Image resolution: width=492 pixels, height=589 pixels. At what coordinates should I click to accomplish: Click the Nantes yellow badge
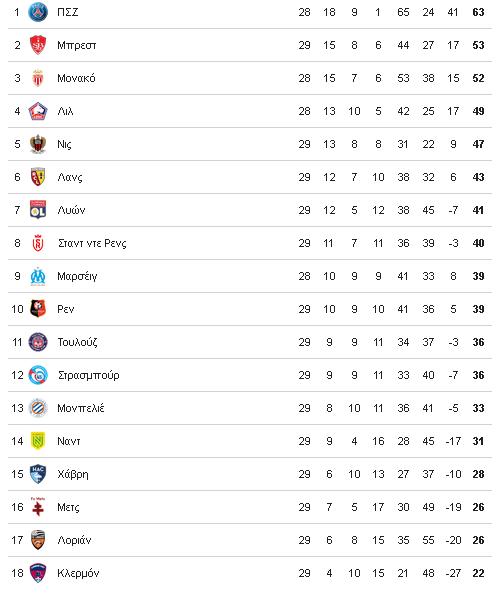click(38, 441)
